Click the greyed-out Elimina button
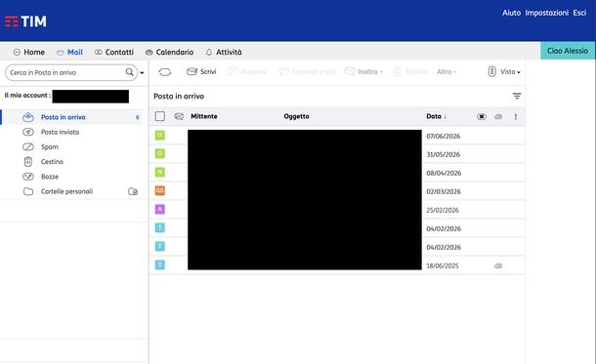The width and height of the screenshot is (596, 364). (409, 72)
